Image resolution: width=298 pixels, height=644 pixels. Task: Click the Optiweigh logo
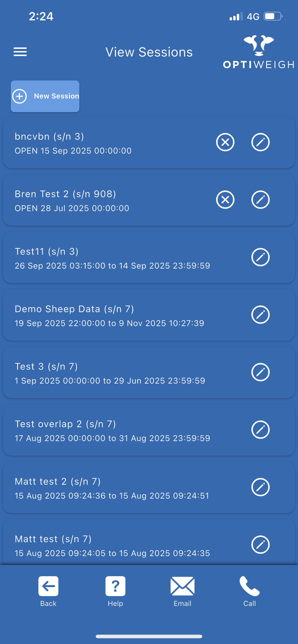(258, 52)
